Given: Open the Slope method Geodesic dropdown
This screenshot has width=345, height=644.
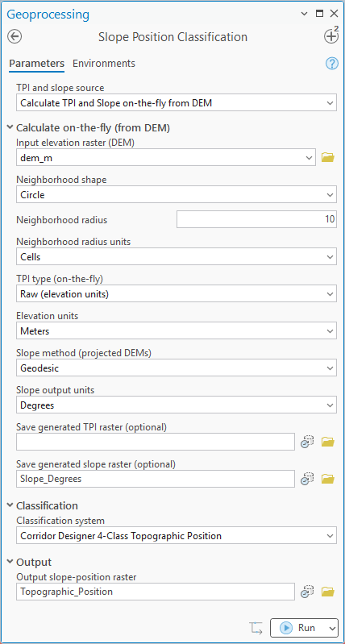Looking at the screenshot, I should [177, 368].
